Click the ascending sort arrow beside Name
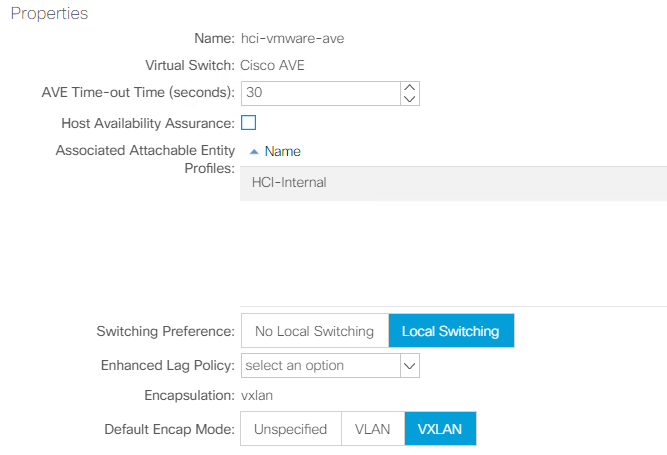Viewport: 667px width, 455px height. click(x=253, y=152)
